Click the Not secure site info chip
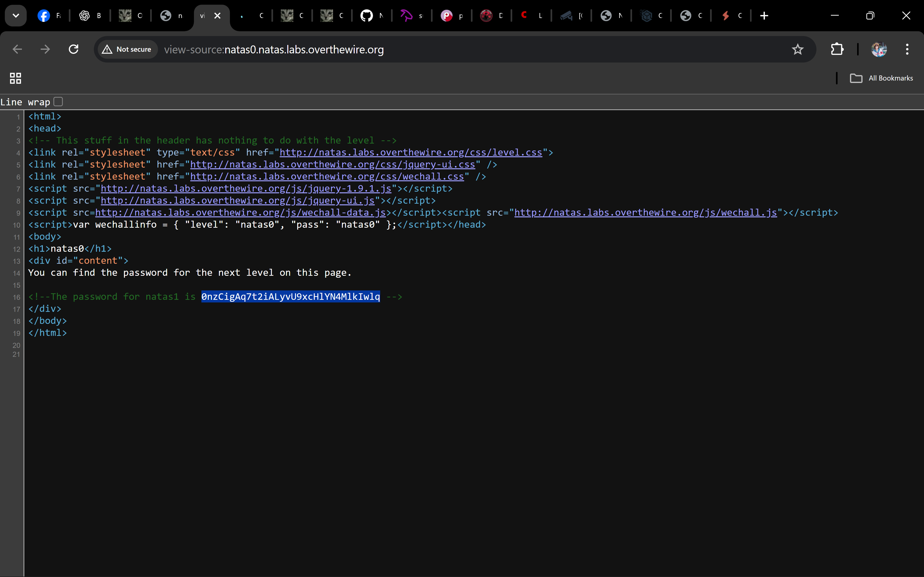 tap(128, 49)
